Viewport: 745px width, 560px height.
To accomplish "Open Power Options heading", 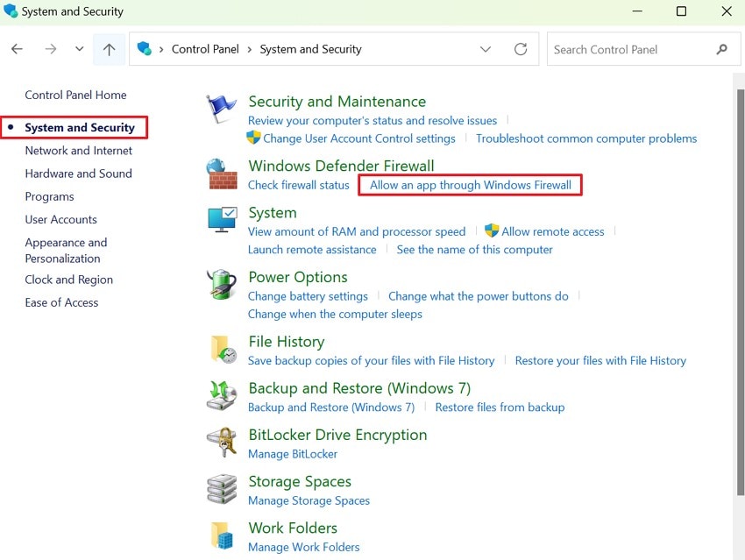I will point(298,277).
